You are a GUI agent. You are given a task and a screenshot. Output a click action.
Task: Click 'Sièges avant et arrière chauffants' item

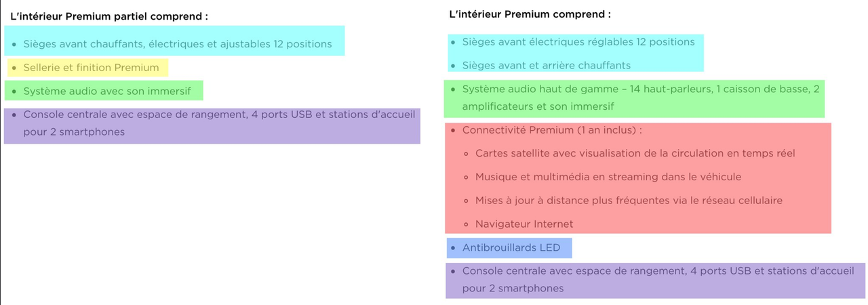click(x=547, y=66)
